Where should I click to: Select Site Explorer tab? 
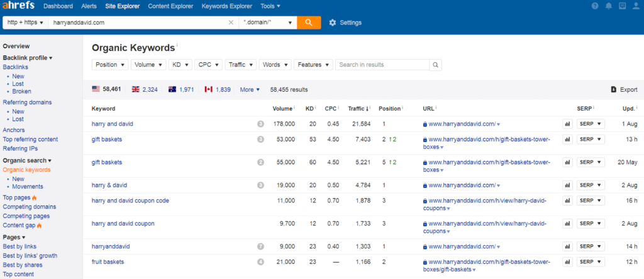(x=123, y=6)
